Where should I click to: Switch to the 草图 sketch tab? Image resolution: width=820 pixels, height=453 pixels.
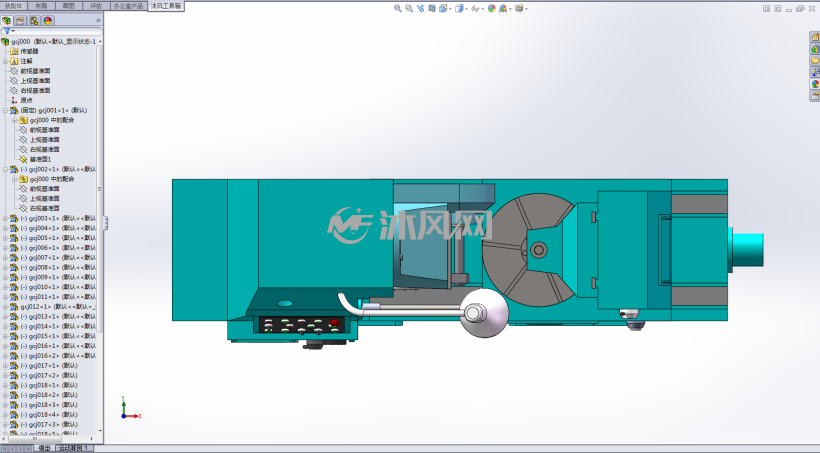click(69, 6)
